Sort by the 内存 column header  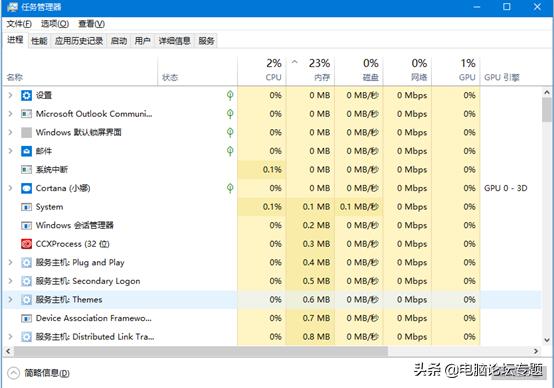tap(310, 72)
